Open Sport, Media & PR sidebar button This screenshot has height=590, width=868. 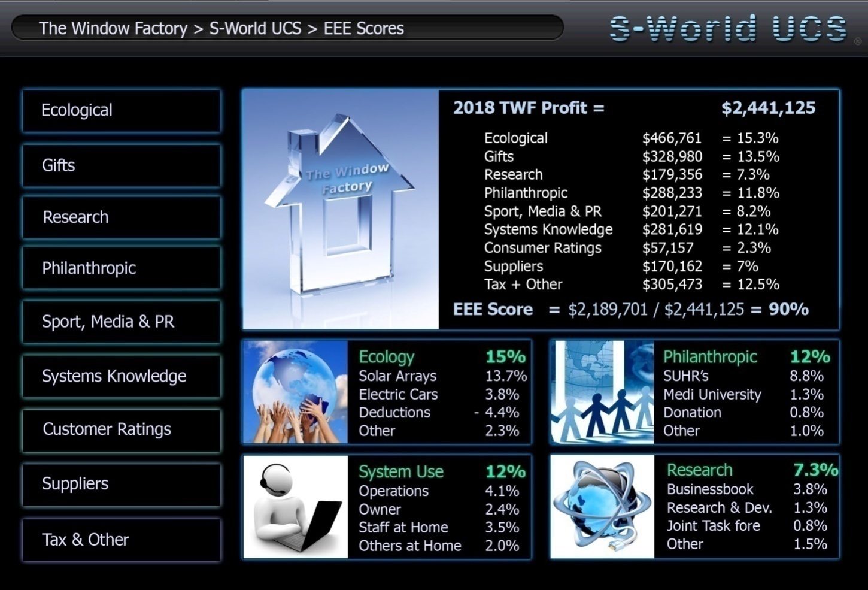pos(122,322)
